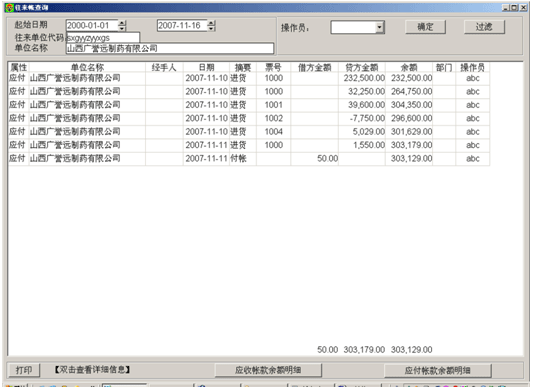Decrease end date 2007-11-16 with down arrow
Screen dimensions: 534x389
211,28
